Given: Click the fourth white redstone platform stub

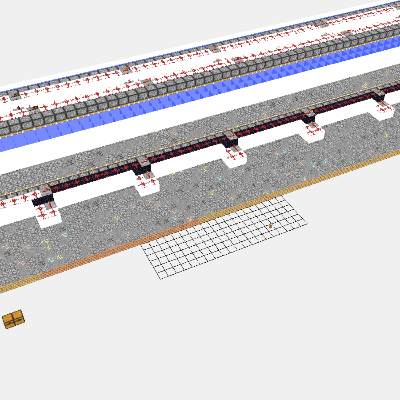Looking at the screenshot, I should tap(312, 131).
